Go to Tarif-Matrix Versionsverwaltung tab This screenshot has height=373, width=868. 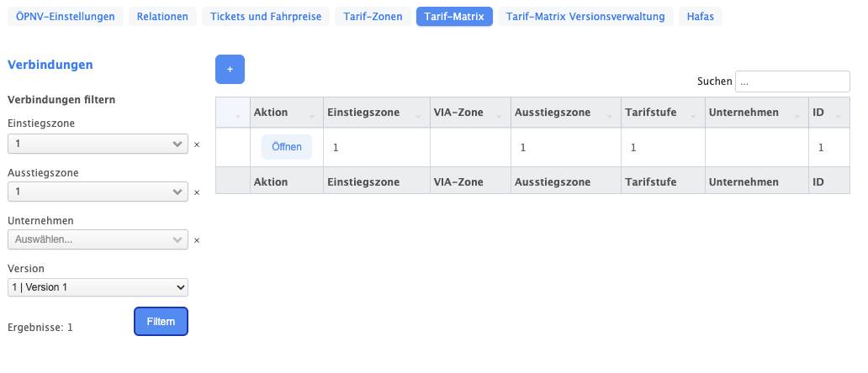pyautogui.click(x=585, y=16)
